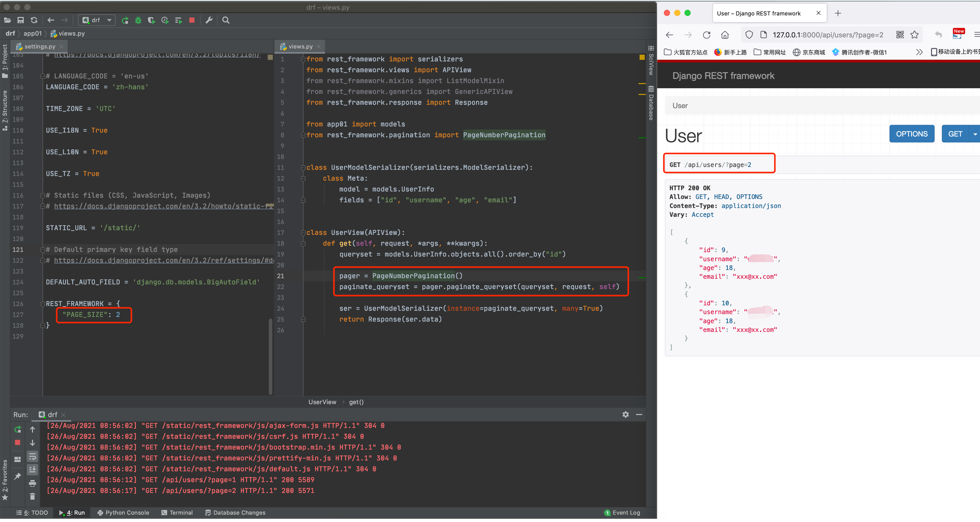Click the Rerun icon in top toolbar
This screenshot has width=980, height=522.
tap(125, 20)
